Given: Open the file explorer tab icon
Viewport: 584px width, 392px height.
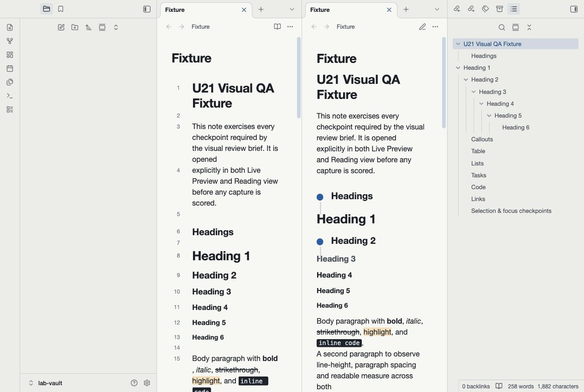Looking at the screenshot, I should [x=47, y=9].
